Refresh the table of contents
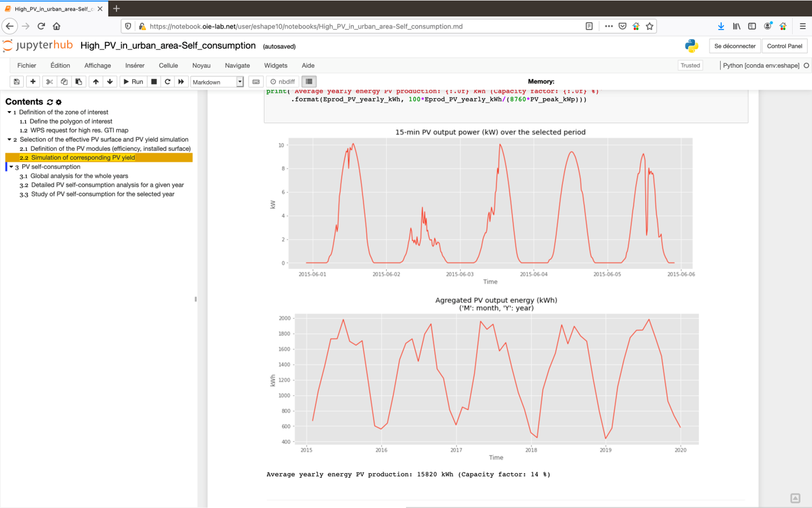 (50, 102)
